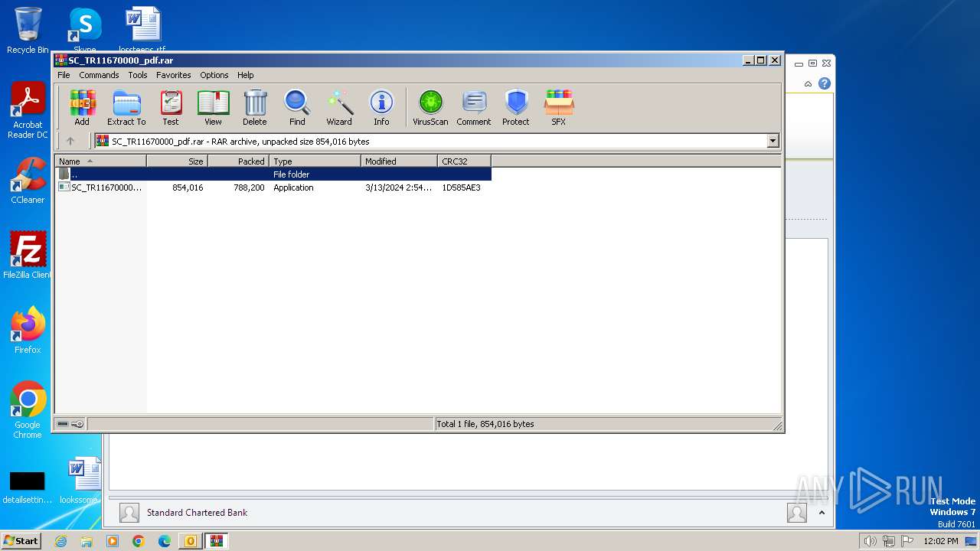Open Windows Explorer from the taskbar

87,541
